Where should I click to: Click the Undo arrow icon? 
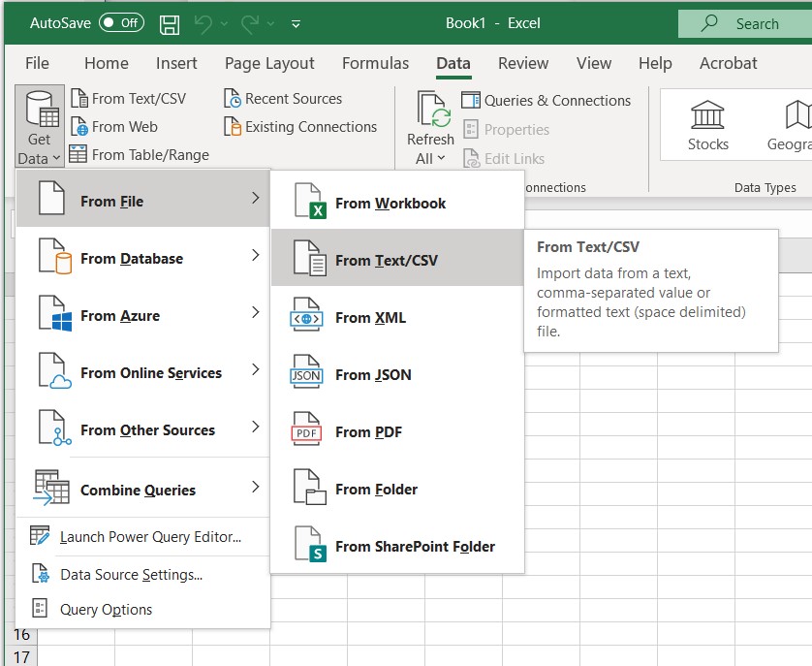(x=203, y=24)
